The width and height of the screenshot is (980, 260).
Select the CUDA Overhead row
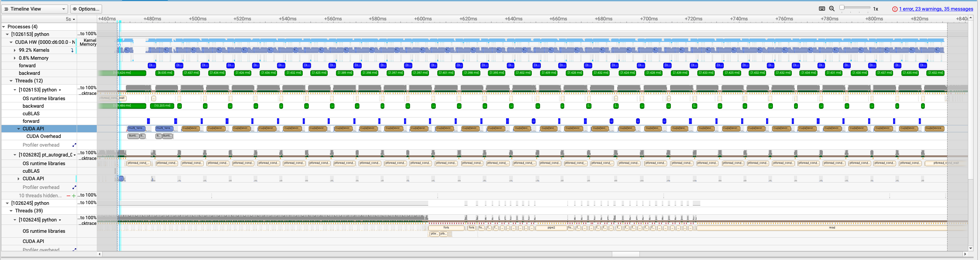[x=43, y=136]
